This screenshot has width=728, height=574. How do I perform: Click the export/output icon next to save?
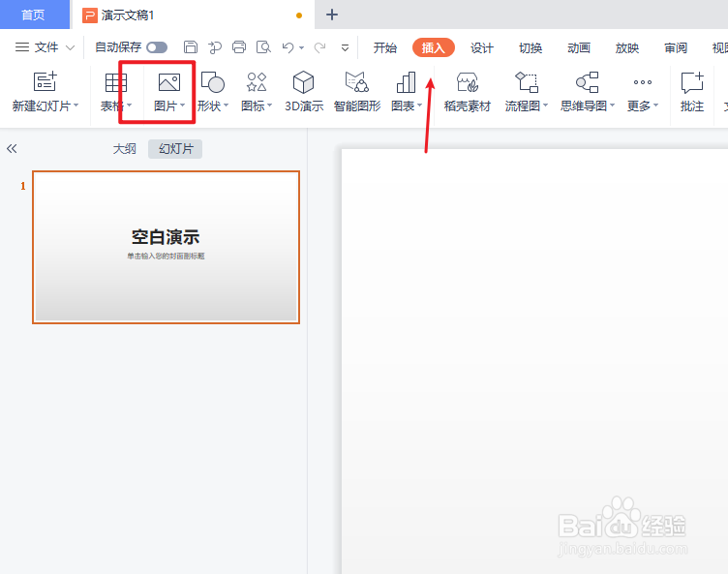coord(215,47)
